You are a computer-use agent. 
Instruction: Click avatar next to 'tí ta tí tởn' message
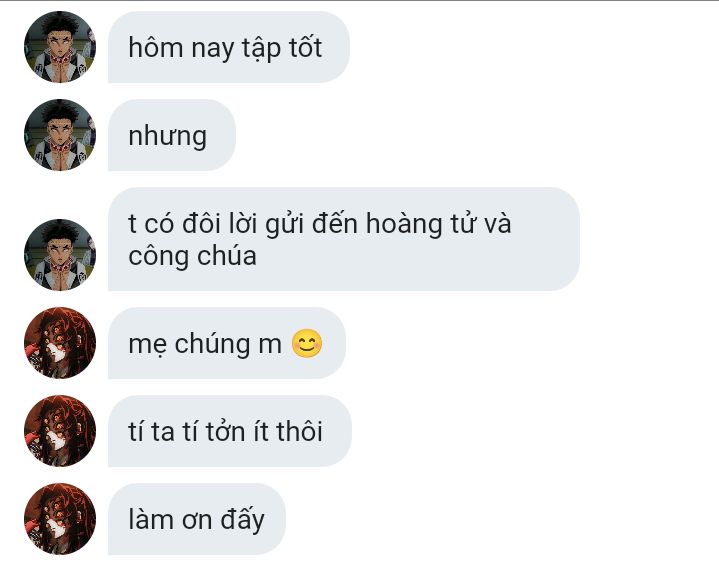(x=60, y=431)
